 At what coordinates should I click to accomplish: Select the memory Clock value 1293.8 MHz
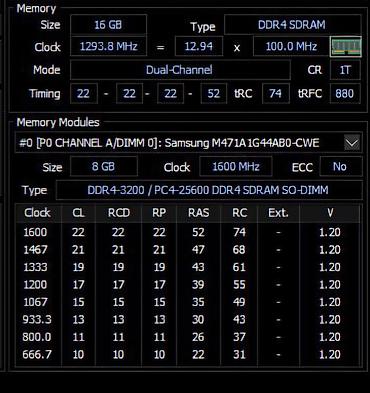108,46
